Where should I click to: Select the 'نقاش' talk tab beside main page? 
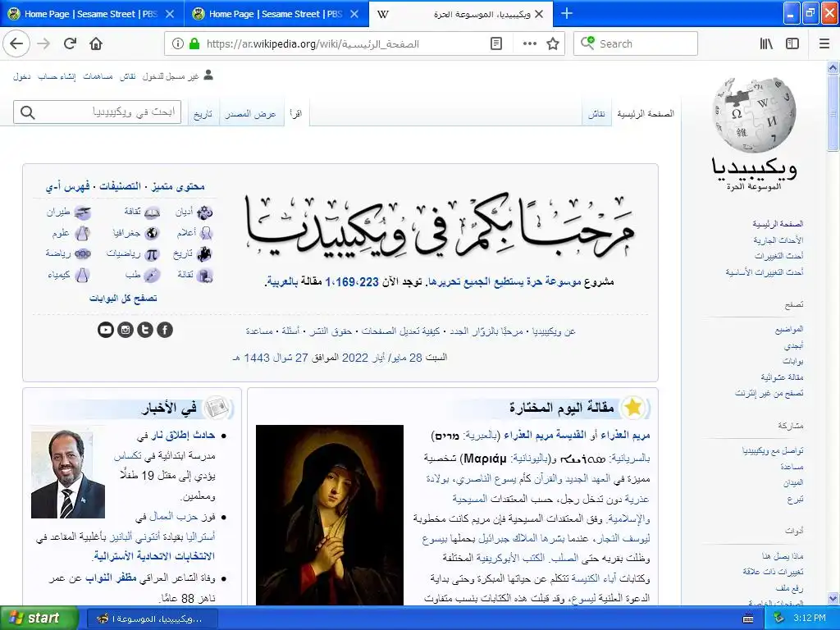(596, 113)
